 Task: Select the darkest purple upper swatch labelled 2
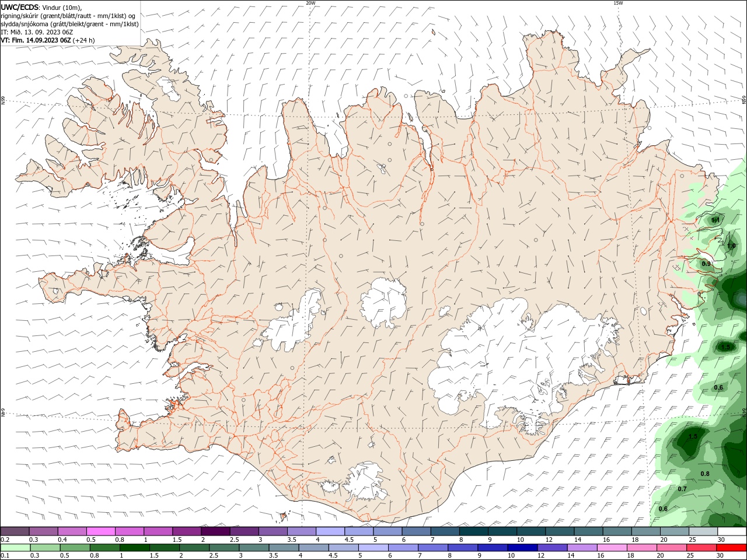point(215,531)
